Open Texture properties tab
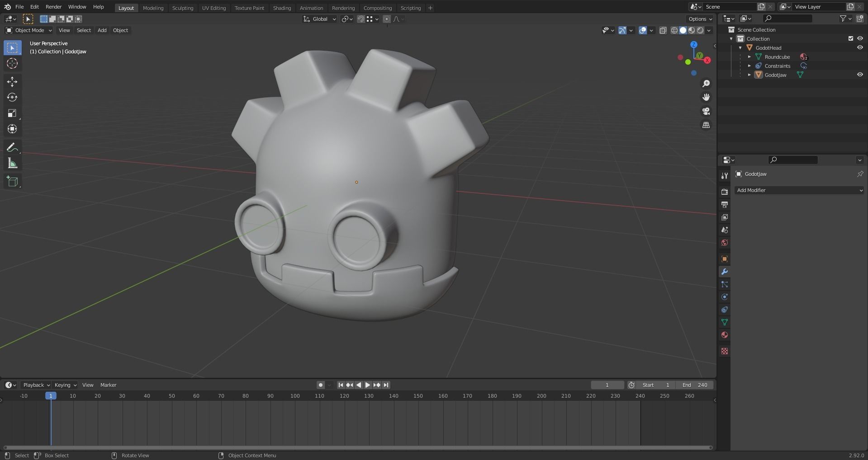 [724, 351]
